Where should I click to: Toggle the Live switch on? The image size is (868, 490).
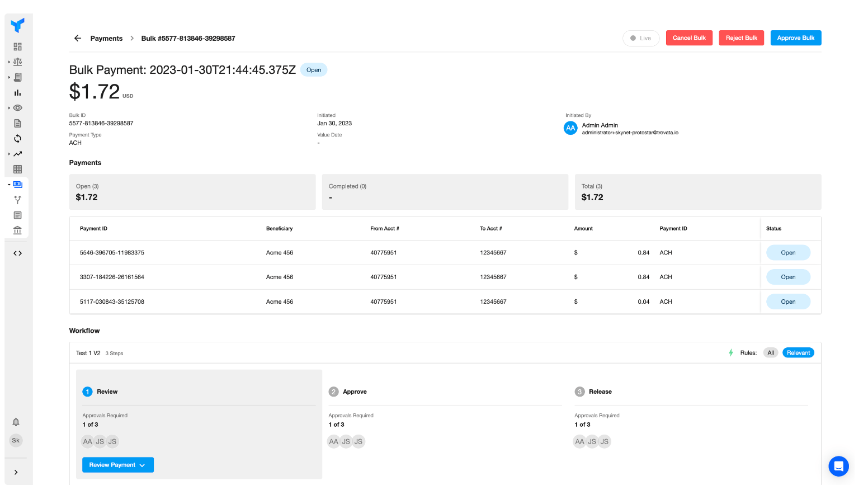pyautogui.click(x=641, y=38)
